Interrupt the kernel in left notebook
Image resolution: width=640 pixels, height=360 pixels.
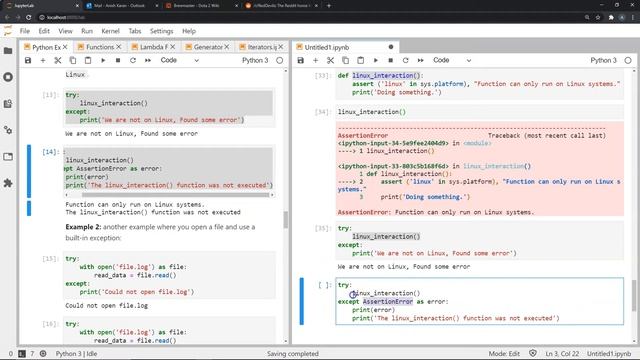point(118,60)
